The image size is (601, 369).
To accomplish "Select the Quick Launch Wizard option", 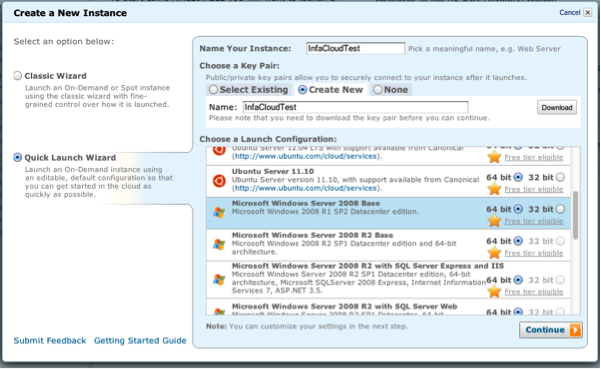I will [x=17, y=157].
